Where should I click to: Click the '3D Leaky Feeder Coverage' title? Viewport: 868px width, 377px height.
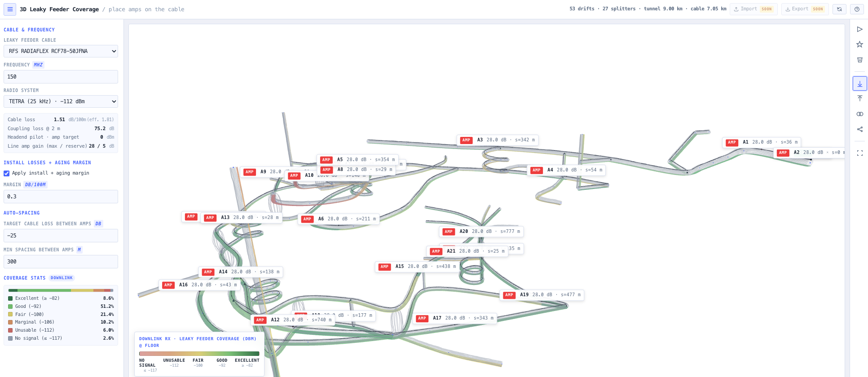tap(59, 9)
